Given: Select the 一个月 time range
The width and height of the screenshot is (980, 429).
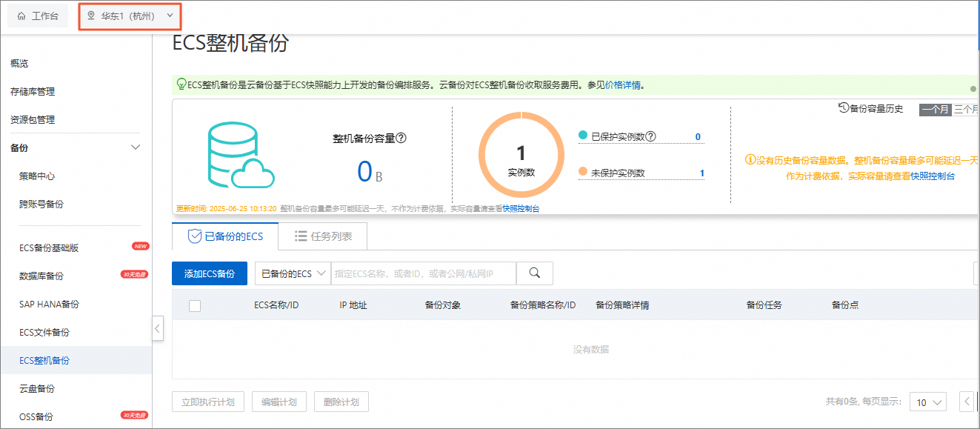Looking at the screenshot, I should pyautogui.click(x=936, y=110).
